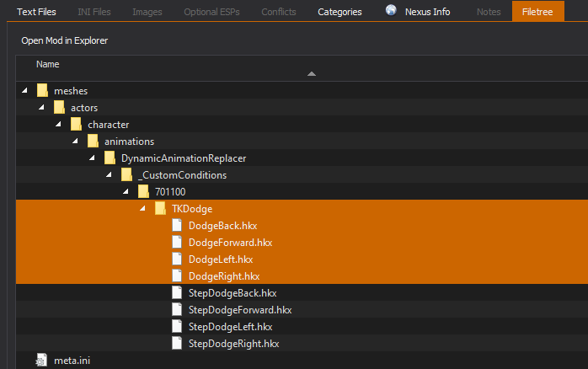Collapse the actors folder
The height and width of the screenshot is (369, 588).
(x=41, y=107)
